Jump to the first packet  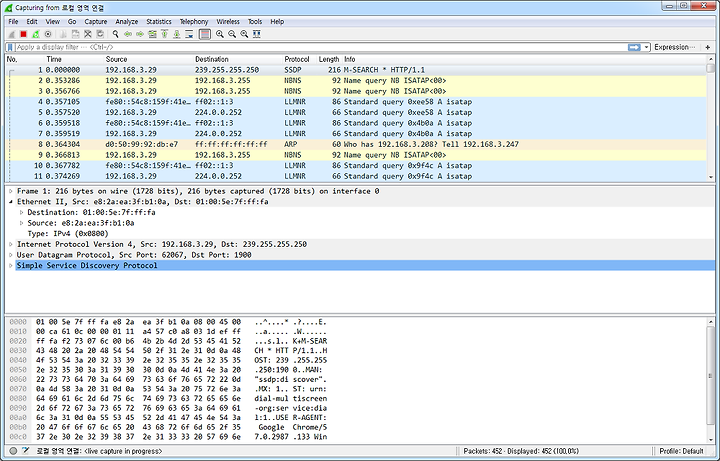(164, 34)
